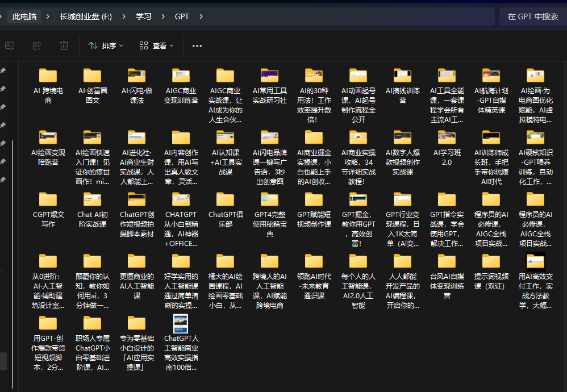The height and width of the screenshot is (392, 567).
Task: Click the AI内容创作课 folder name
Action: pos(181,167)
